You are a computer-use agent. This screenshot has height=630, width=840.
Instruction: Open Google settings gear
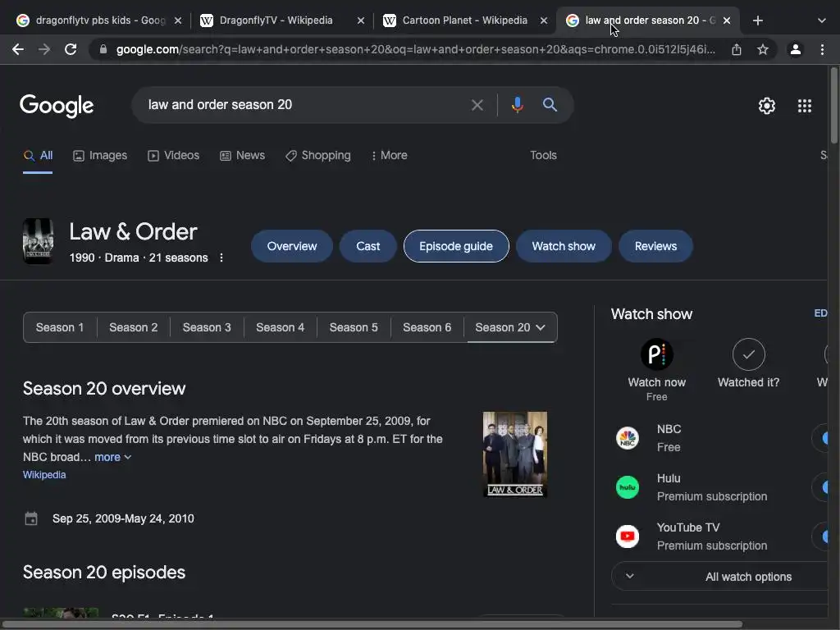pos(767,106)
